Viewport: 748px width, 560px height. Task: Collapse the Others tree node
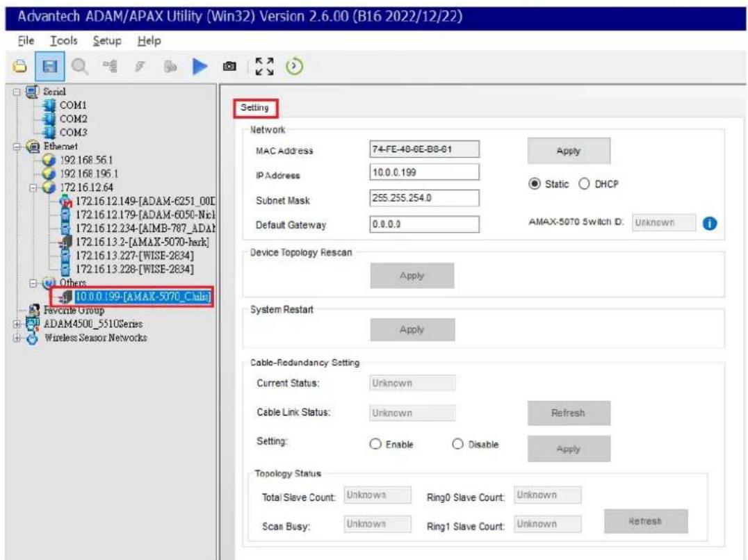pos(33,283)
